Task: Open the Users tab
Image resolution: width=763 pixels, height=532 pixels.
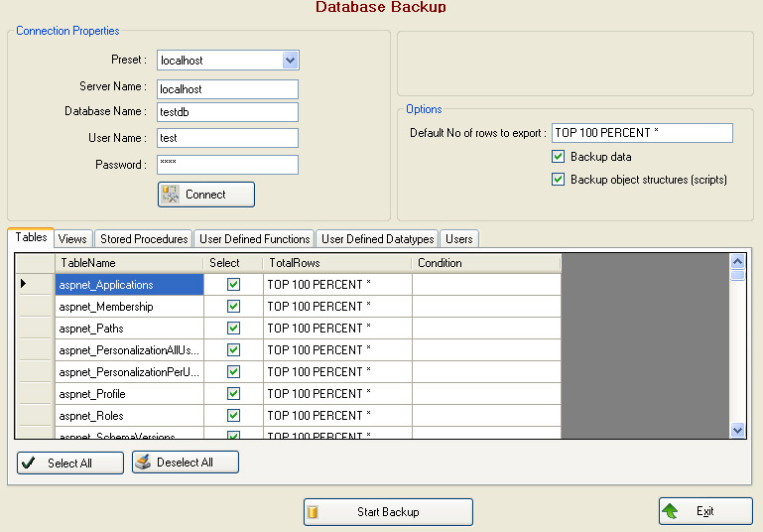Action: pos(459,239)
